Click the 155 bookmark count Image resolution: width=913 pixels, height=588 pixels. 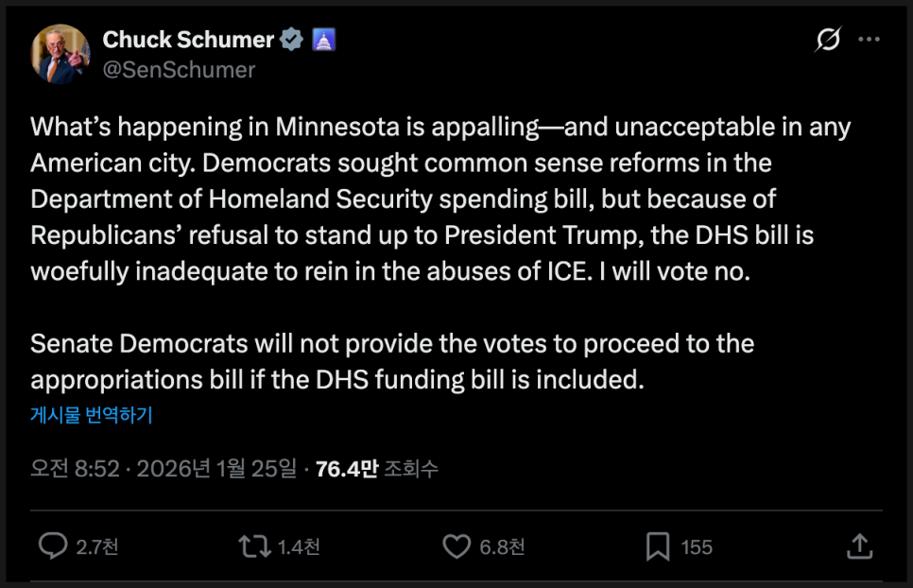coord(697,547)
